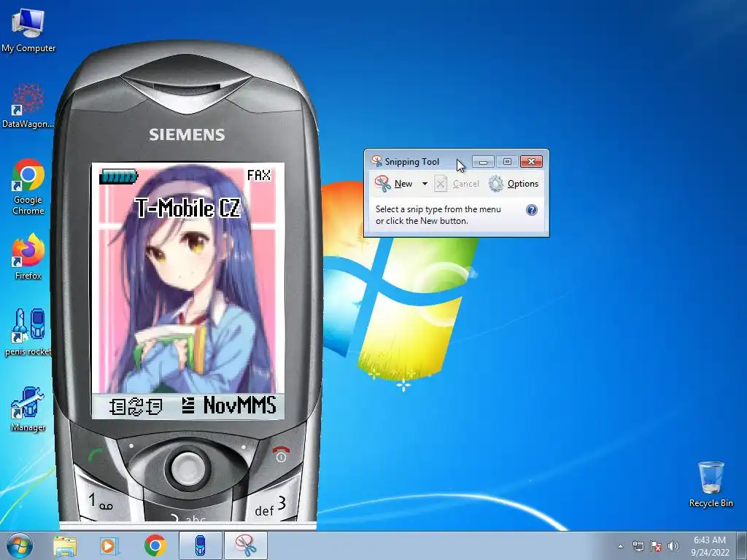
Task: Open the Recycle Bin
Action: pyautogui.click(x=711, y=484)
